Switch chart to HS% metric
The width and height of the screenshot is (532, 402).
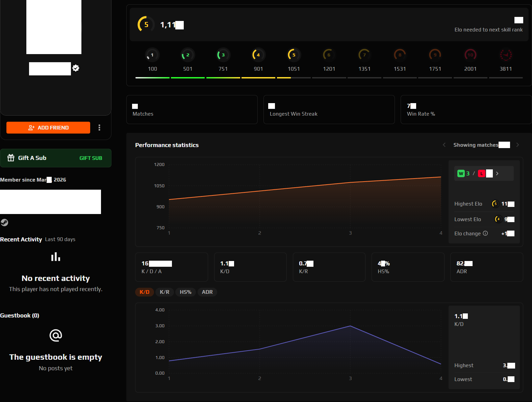pos(185,292)
